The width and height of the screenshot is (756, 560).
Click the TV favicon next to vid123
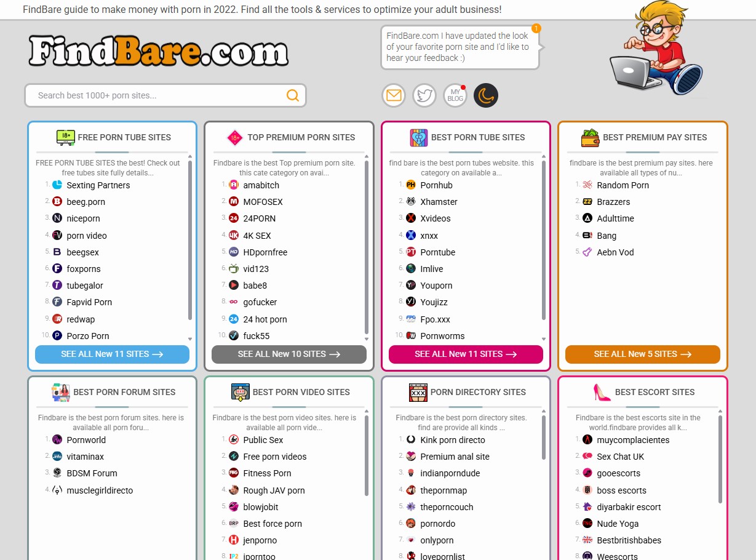pyautogui.click(x=234, y=269)
